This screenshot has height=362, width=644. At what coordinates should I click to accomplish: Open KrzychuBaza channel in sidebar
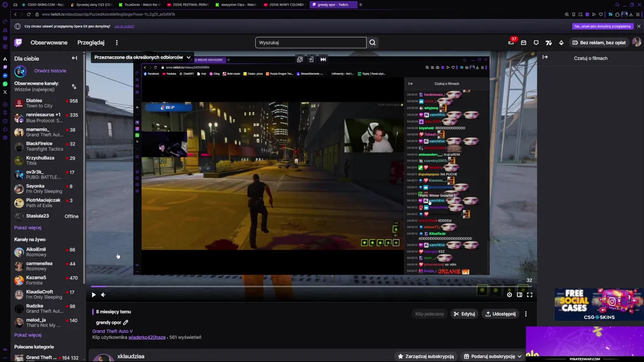[x=46, y=160]
